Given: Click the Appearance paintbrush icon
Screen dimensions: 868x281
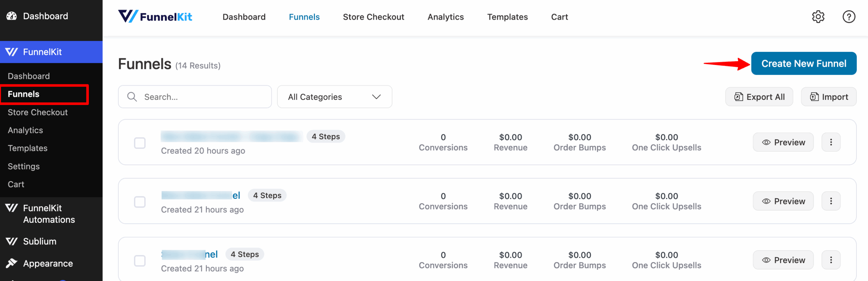Looking at the screenshot, I should click(x=12, y=263).
